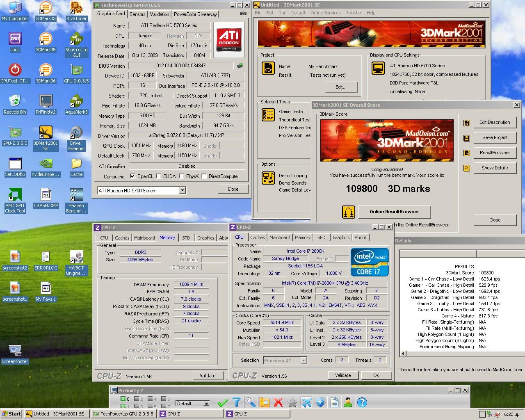Viewport: 525px width, 420px height.
Task: Switch to Mainboard tab in the CPU-Z CPU window
Action: point(280,237)
